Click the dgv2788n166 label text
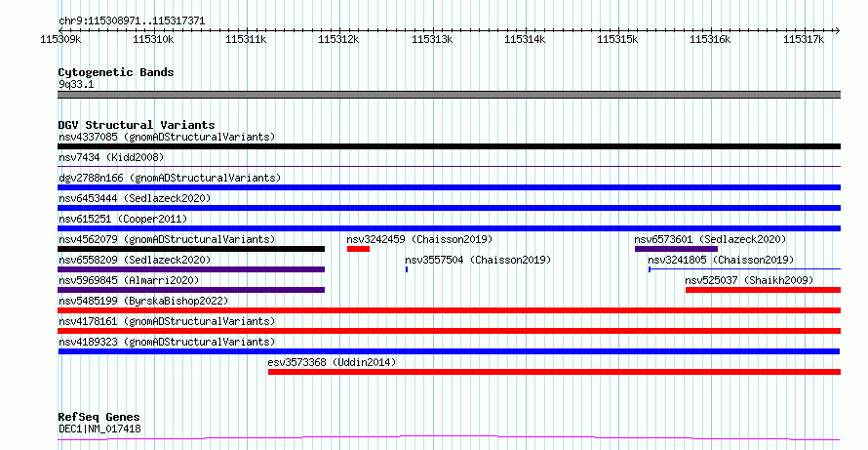This screenshot has height=450, width=868. [x=170, y=178]
